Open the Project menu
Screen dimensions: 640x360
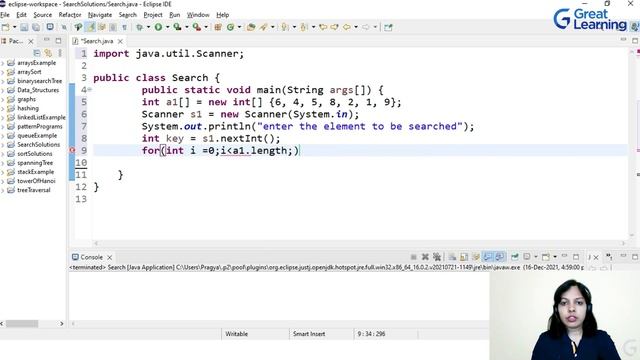pos(153,15)
